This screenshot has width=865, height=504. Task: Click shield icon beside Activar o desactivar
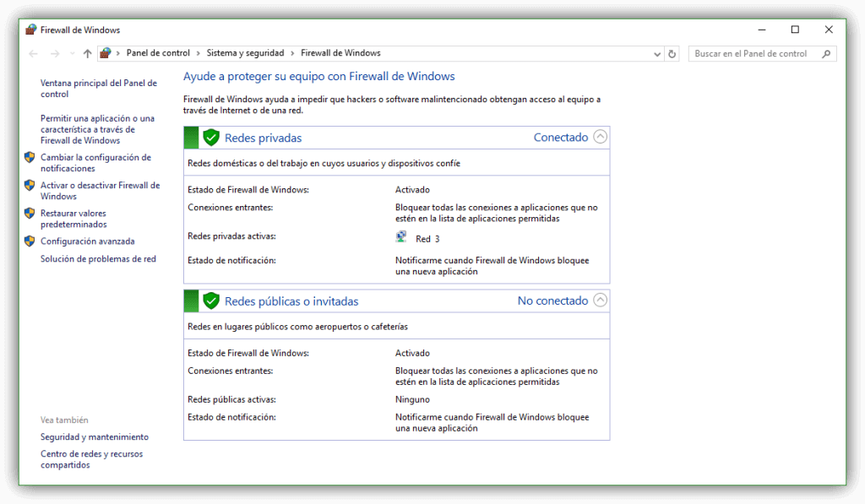30,185
